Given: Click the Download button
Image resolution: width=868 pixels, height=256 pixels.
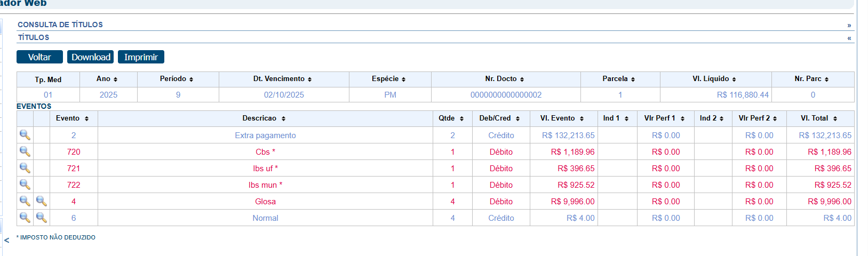Looking at the screenshot, I should coord(91,57).
